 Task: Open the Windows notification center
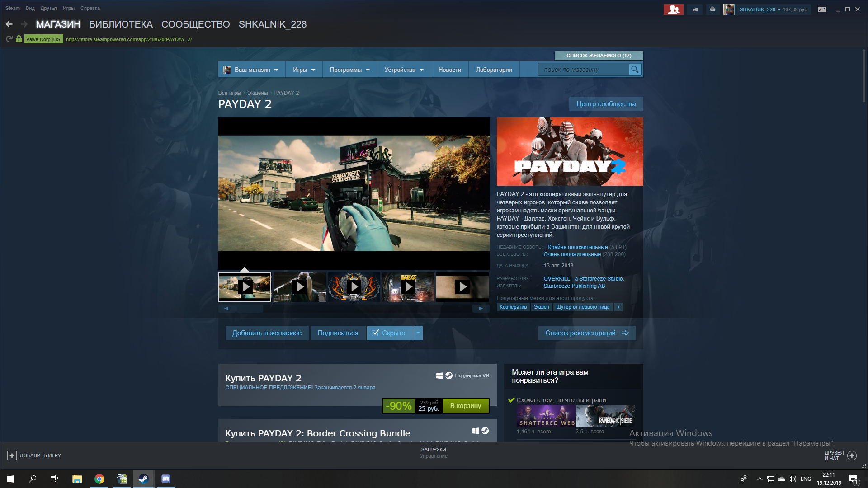point(854,479)
